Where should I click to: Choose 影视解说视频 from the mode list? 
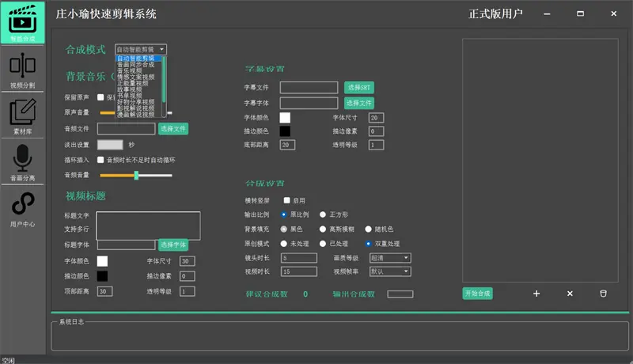pos(139,108)
